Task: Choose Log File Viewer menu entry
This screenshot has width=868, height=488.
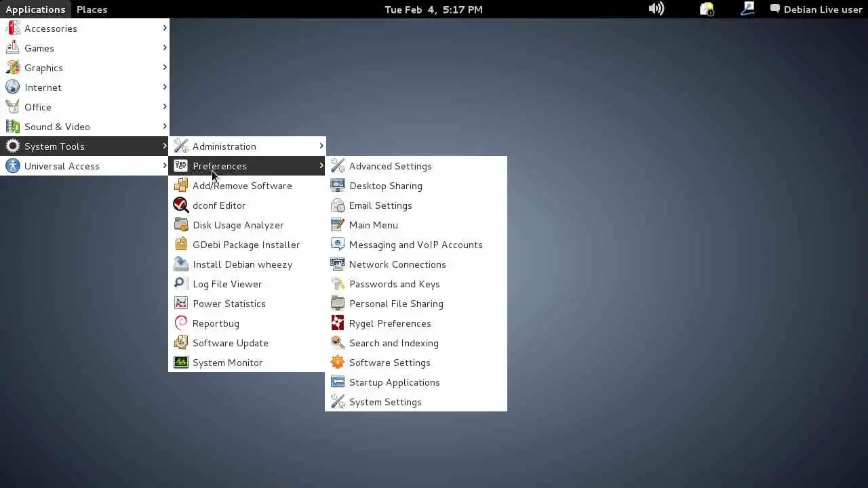Action: [247, 284]
